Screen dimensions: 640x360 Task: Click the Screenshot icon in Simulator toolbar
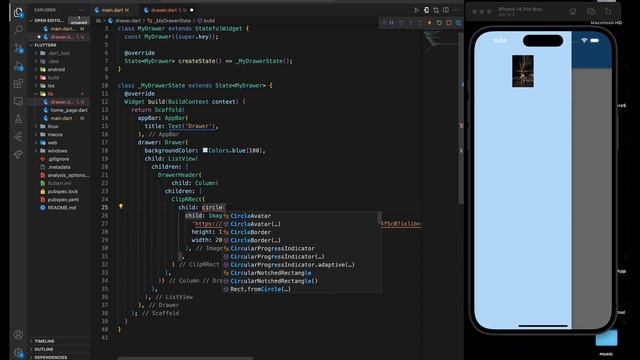[591, 11]
